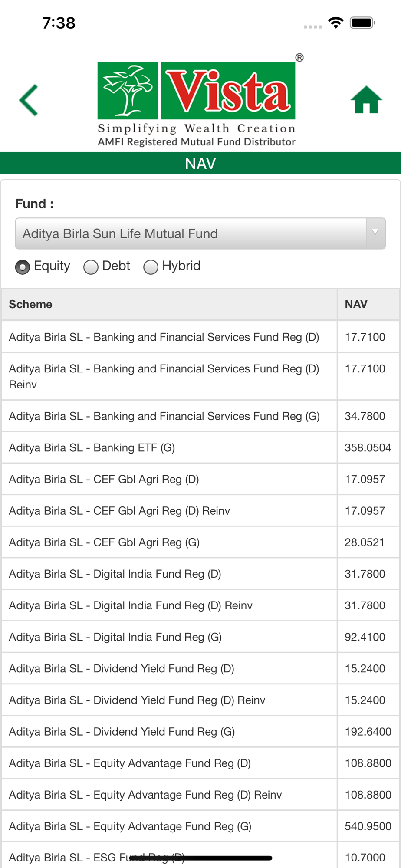
Task: Tap the battery status icon
Action: (362, 23)
